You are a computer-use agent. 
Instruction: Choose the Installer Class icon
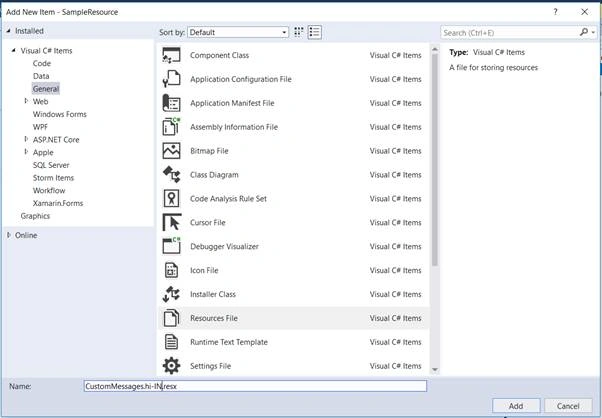click(171, 294)
